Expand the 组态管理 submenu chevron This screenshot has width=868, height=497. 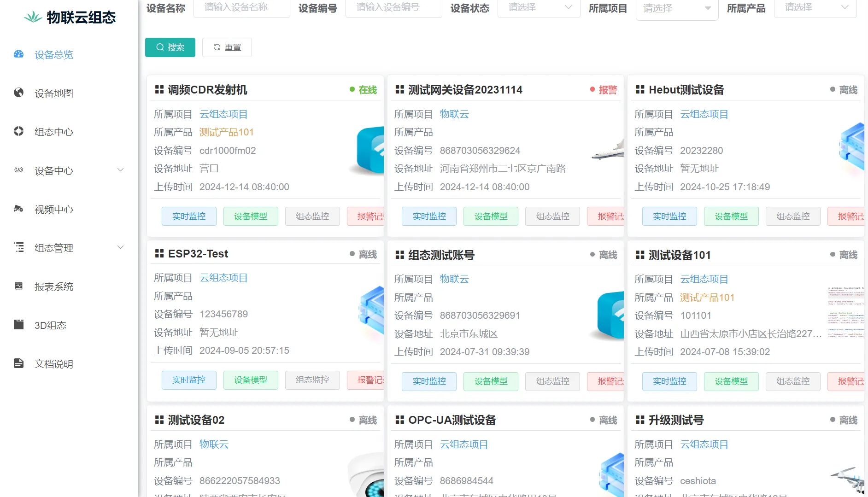120,247
